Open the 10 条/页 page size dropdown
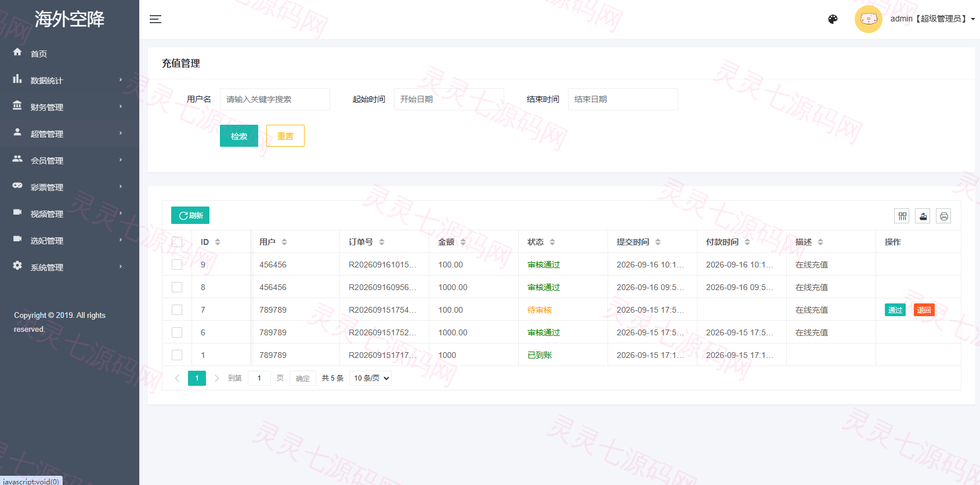This screenshot has width=980, height=485. click(371, 378)
